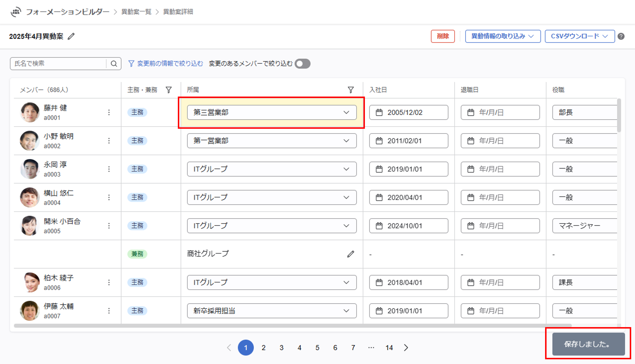Click the pencil icon beside 2025年4月異動案 title
This screenshot has width=635, height=364.
(x=71, y=36)
